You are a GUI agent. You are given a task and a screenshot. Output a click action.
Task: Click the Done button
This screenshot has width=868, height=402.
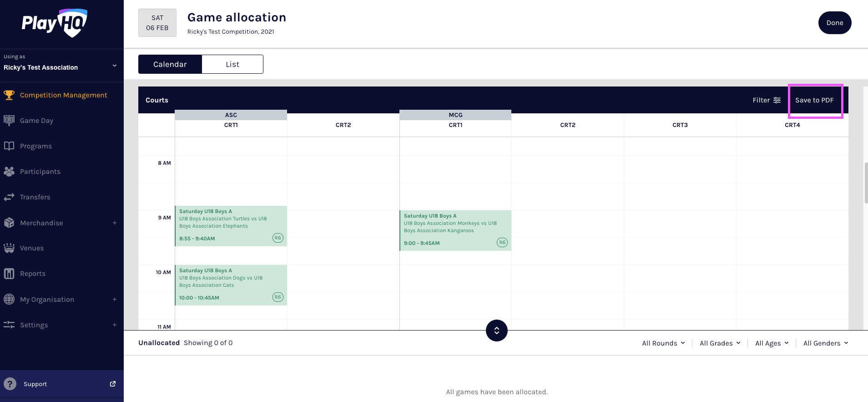(x=834, y=23)
